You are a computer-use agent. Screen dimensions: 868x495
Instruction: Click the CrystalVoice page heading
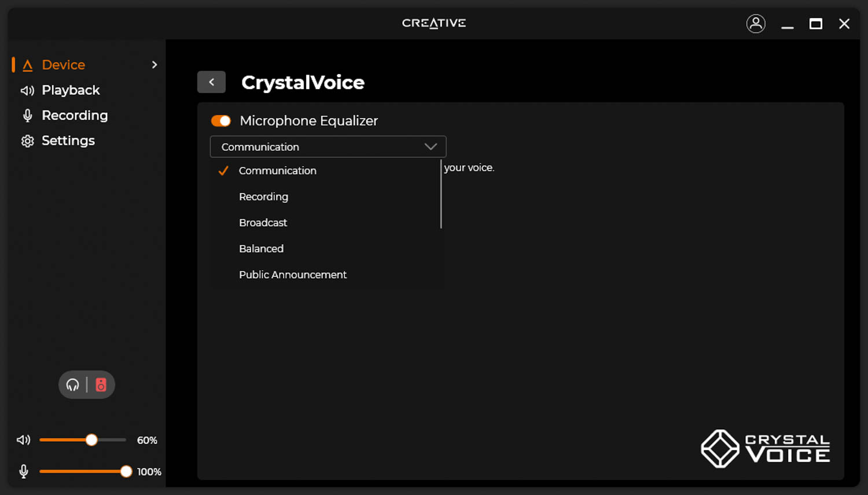(303, 83)
